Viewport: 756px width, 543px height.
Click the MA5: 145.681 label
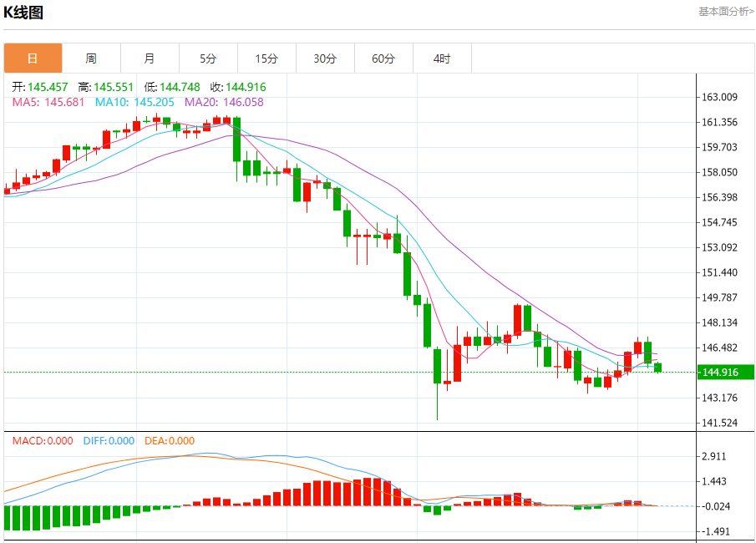tap(48, 102)
